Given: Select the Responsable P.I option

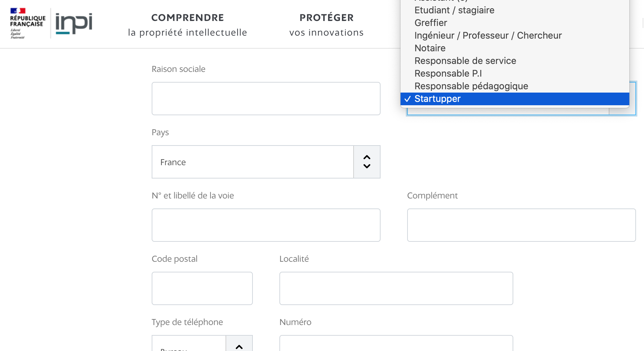Looking at the screenshot, I should click(x=448, y=74).
